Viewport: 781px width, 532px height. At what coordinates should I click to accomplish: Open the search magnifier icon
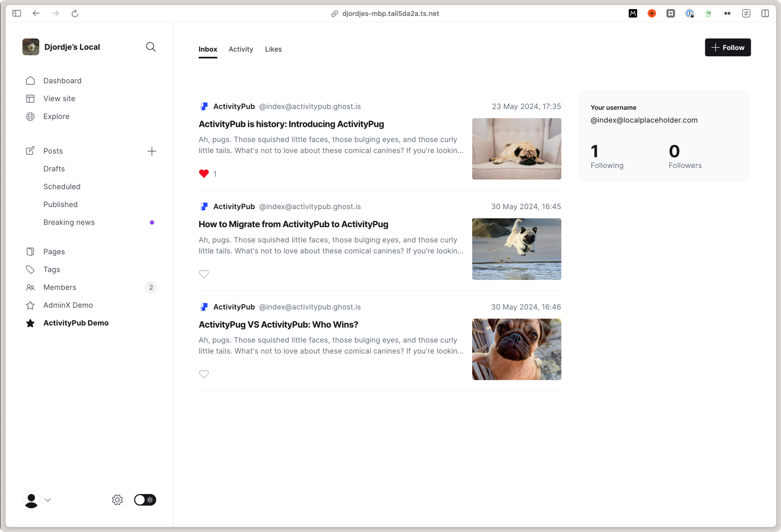point(151,47)
